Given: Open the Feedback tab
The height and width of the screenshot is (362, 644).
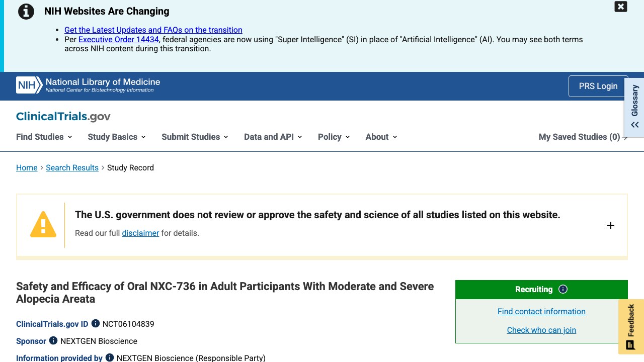Looking at the screenshot, I should [631, 327].
